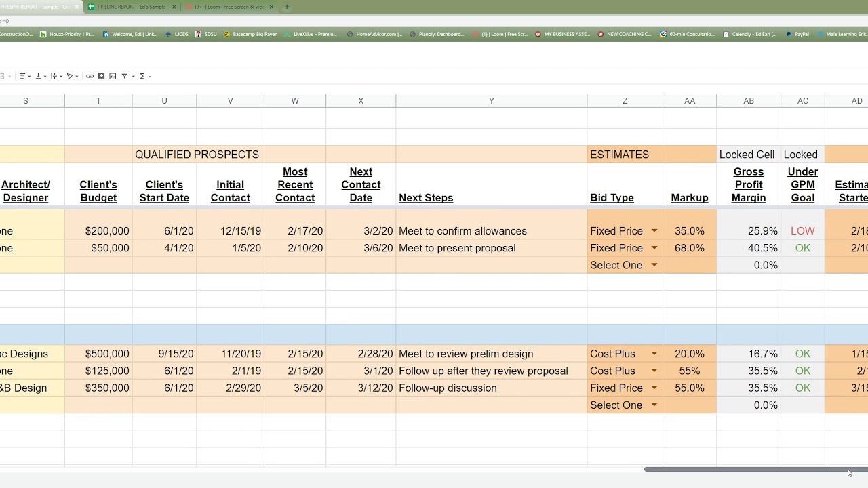Open first Select One bid type dropdown
Viewport: 868px width, 488px height.
654,265
